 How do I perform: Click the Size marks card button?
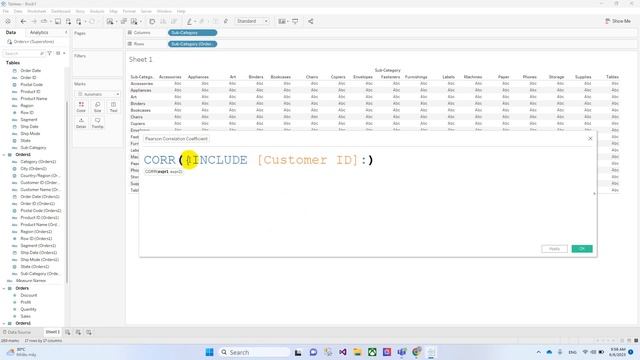[x=98, y=107]
